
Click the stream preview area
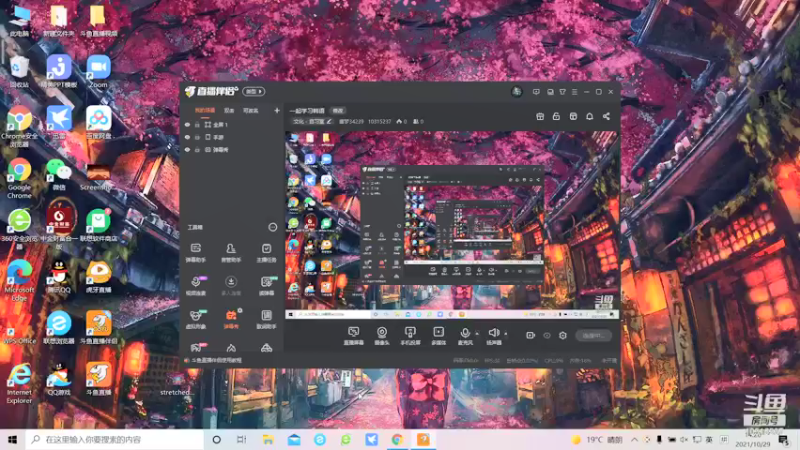pyautogui.click(x=452, y=225)
